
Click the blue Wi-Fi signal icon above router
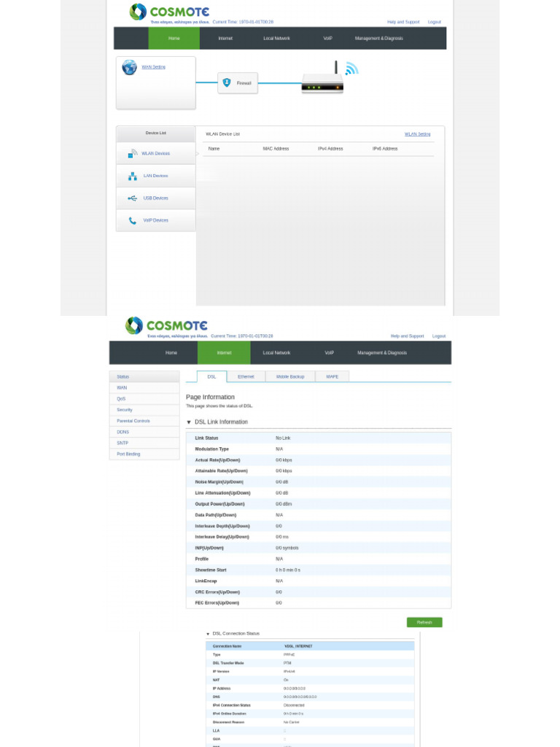coord(351,69)
